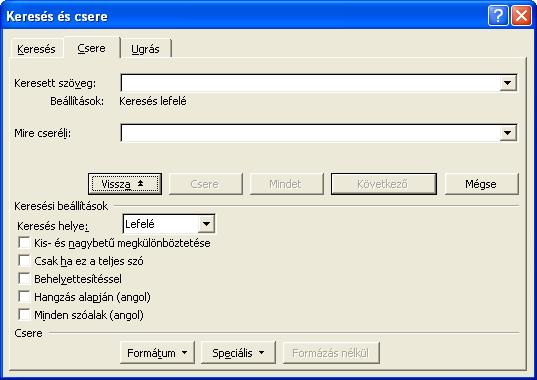Open the Speciális dropdown menu
Screen dimensions: 537x380
[x=238, y=353]
